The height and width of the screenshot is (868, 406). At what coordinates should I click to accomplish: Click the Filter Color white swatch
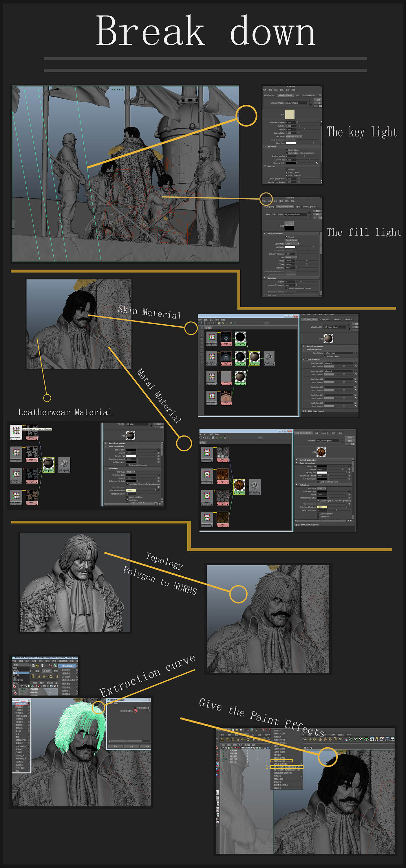point(291,143)
